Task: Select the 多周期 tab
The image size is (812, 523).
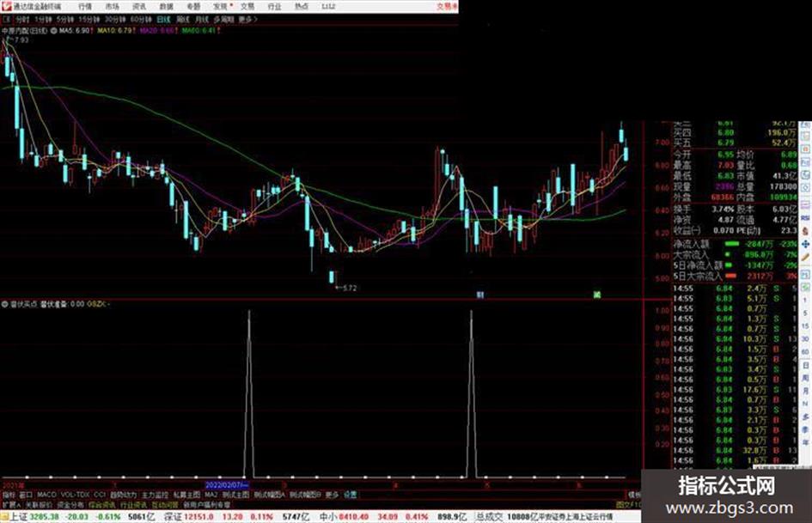Action: (x=223, y=20)
